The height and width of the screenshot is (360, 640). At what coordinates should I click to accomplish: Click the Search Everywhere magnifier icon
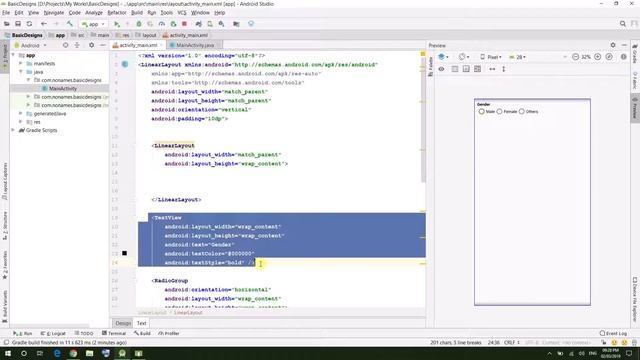(623, 24)
